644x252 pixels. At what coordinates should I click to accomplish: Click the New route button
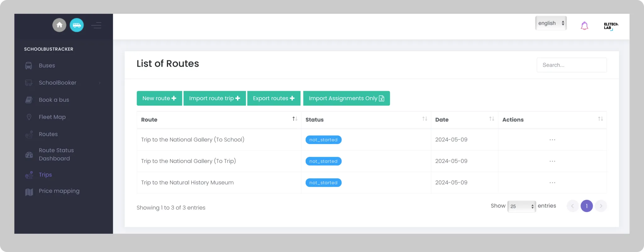[x=159, y=98]
